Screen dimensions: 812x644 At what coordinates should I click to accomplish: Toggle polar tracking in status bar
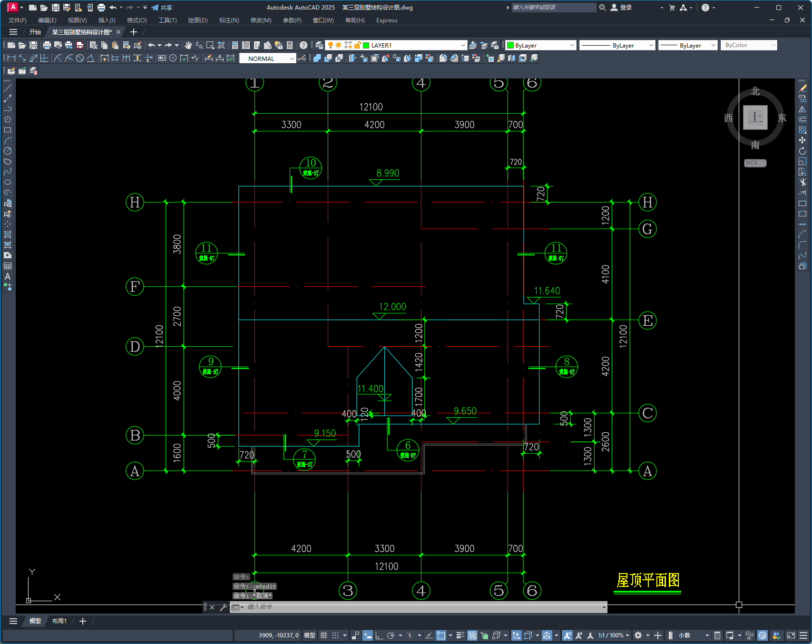(391, 635)
